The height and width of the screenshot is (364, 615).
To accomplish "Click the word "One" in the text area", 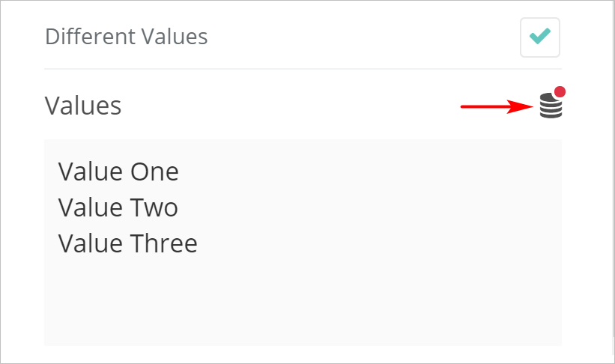I will (x=154, y=172).
